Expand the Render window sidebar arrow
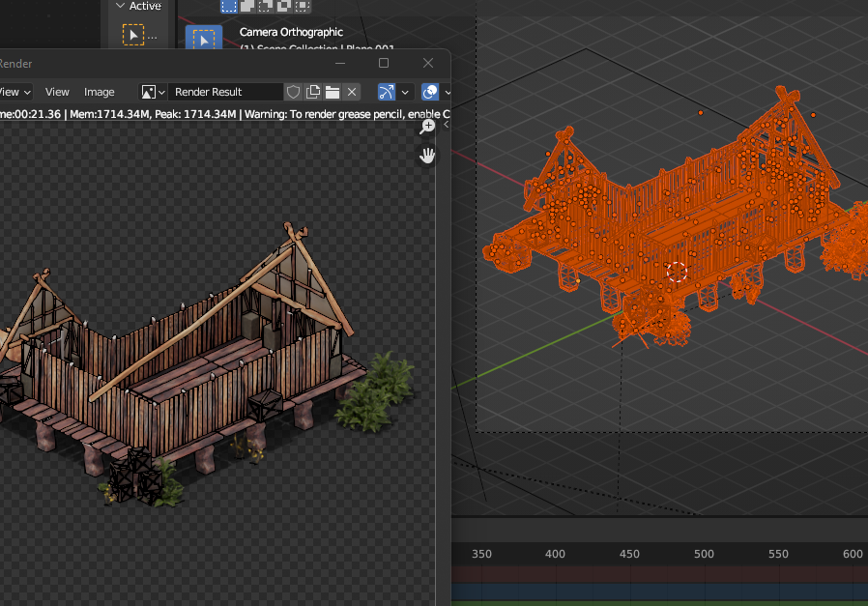The height and width of the screenshot is (606, 868). [446, 125]
